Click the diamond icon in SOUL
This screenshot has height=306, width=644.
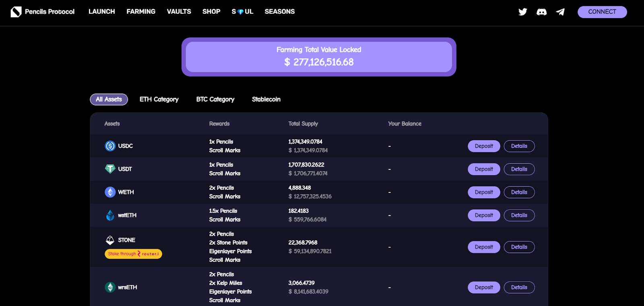coord(241,12)
